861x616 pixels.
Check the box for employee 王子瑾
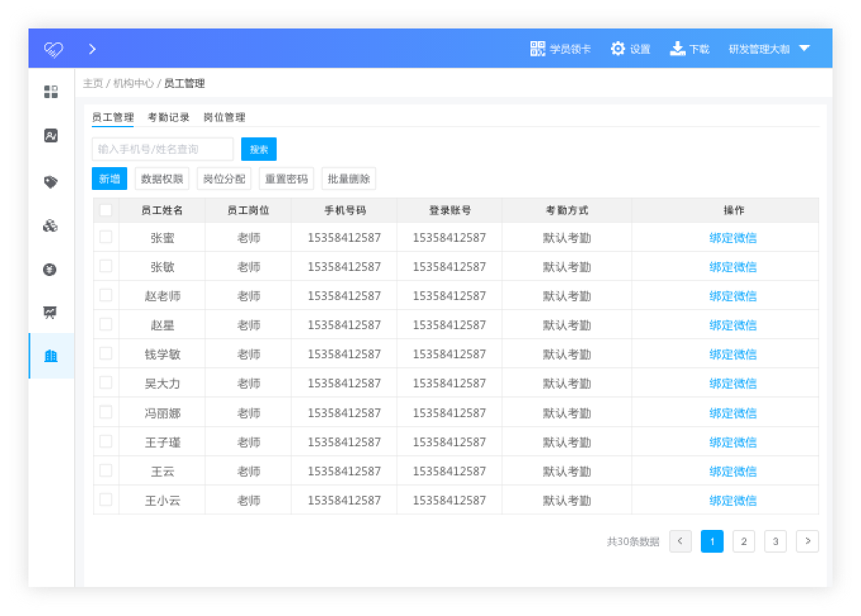(106, 441)
